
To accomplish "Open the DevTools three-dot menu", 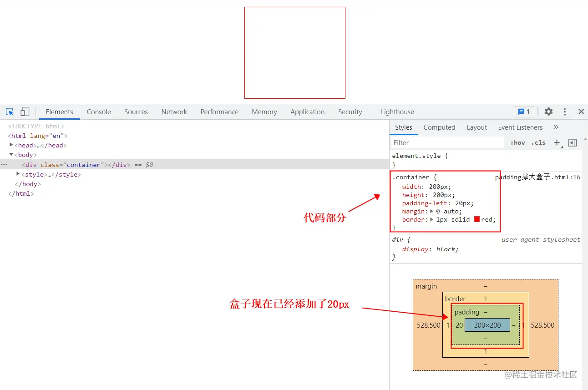I will point(565,111).
